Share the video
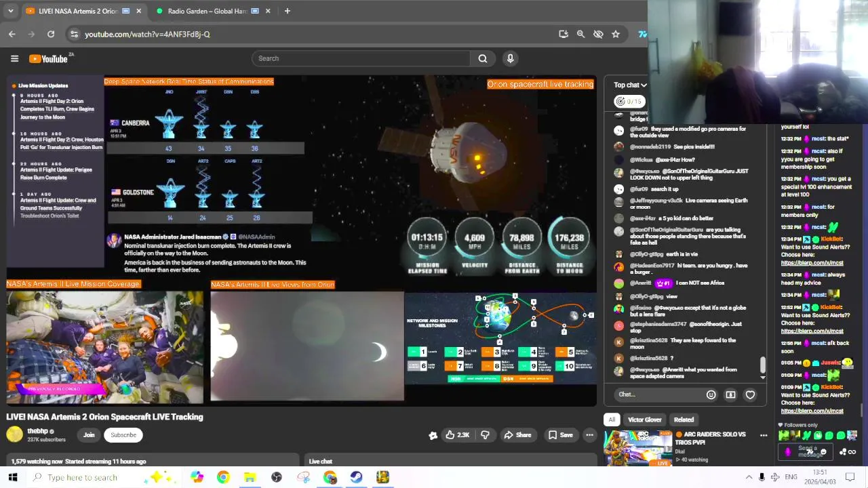Screen dimensions: 868x488 517,435
